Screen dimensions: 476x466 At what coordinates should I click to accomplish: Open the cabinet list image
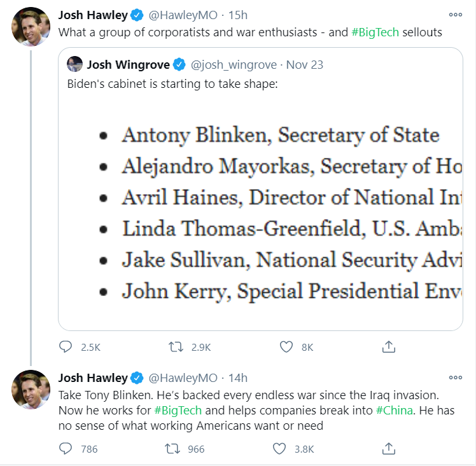[260, 213]
